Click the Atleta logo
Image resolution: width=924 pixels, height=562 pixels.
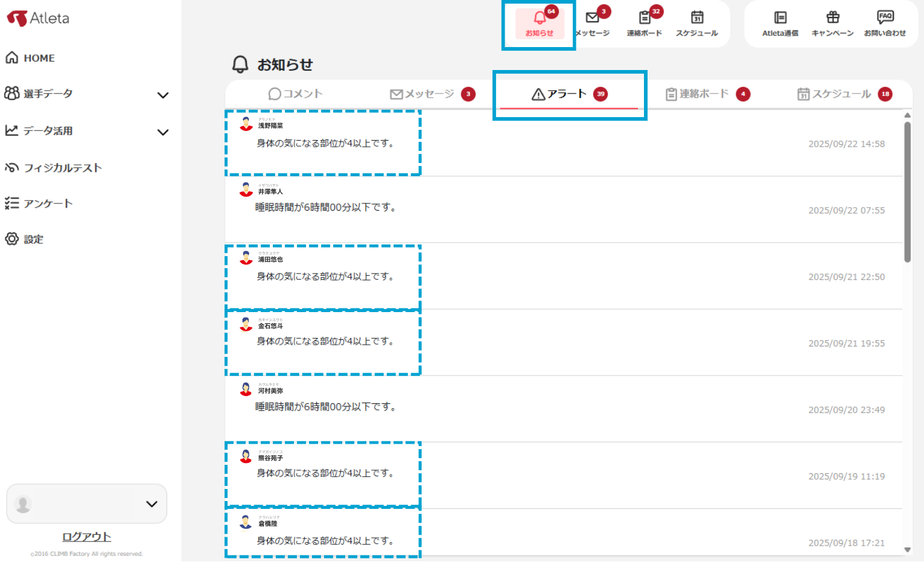(x=39, y=18)
